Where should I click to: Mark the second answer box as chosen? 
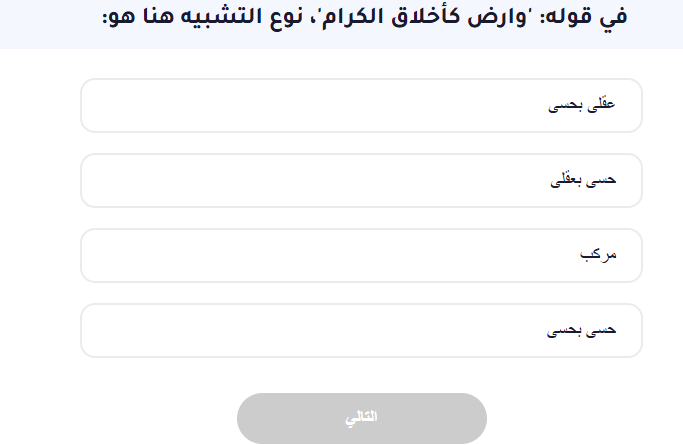[x=361, y=180]
